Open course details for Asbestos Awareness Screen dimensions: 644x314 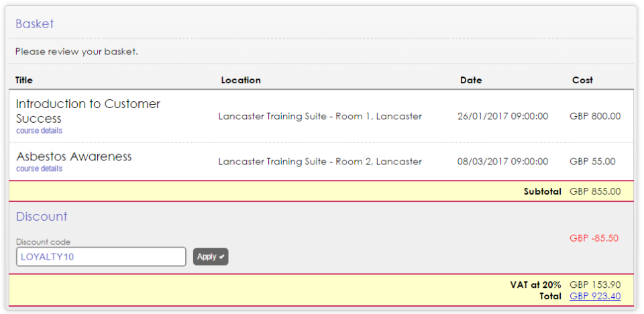[39, 169]
